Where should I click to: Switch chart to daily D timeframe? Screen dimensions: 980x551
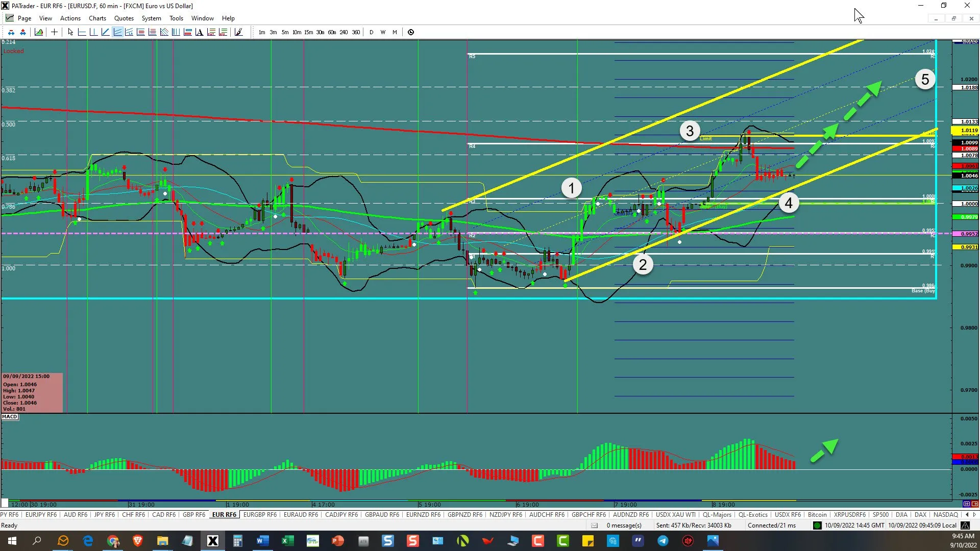coord(372,32)
